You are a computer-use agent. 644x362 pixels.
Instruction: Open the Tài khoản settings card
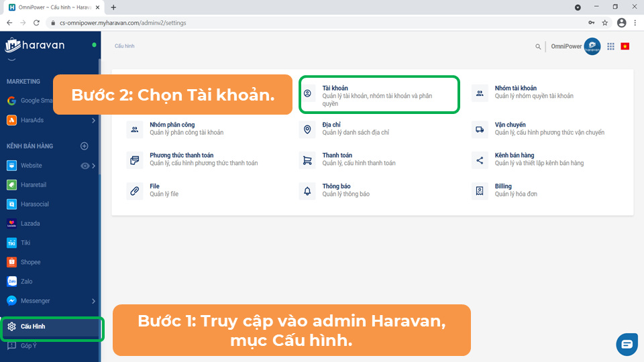coord(379,95)
